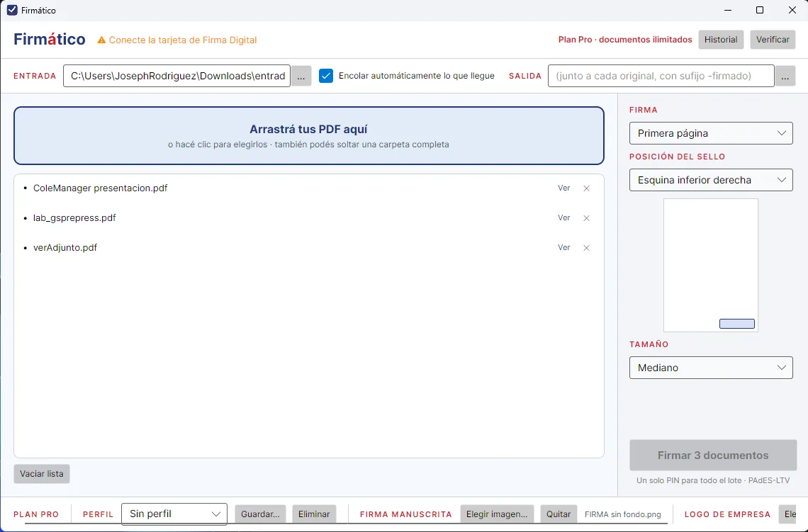Click Conecte la tarjeta de Firma Digital warning
This screenshot has width=808, height=532.
pyautogui.click(x=182, y=40)
